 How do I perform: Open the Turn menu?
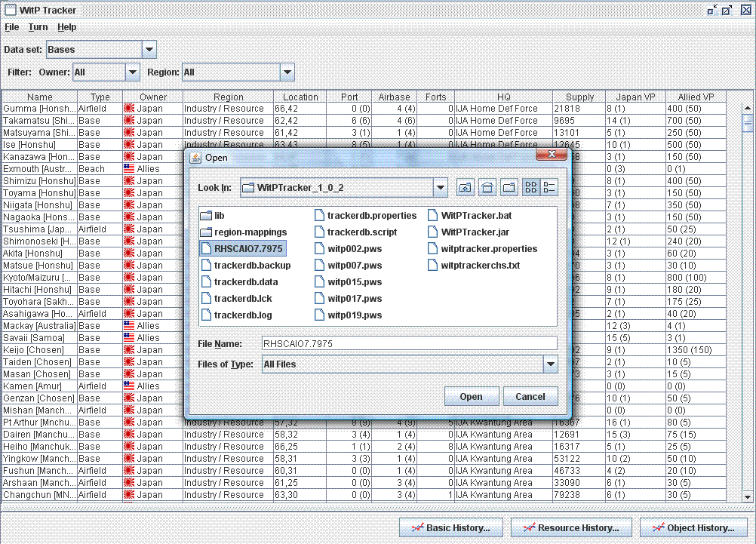click(x=38, y=26)
